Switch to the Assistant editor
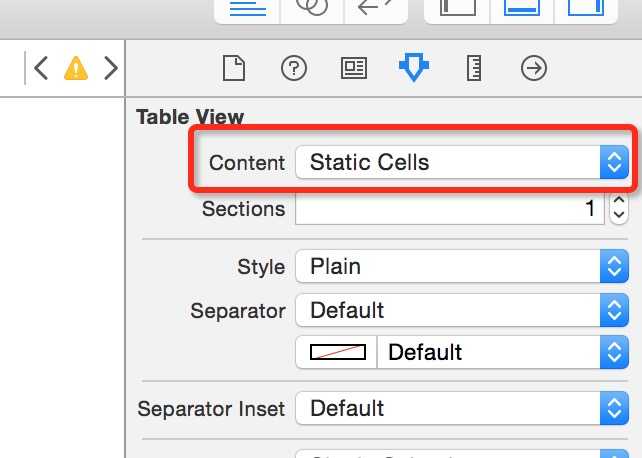The width and height of the screenshot is (642, 458). (x=312, y=7)
